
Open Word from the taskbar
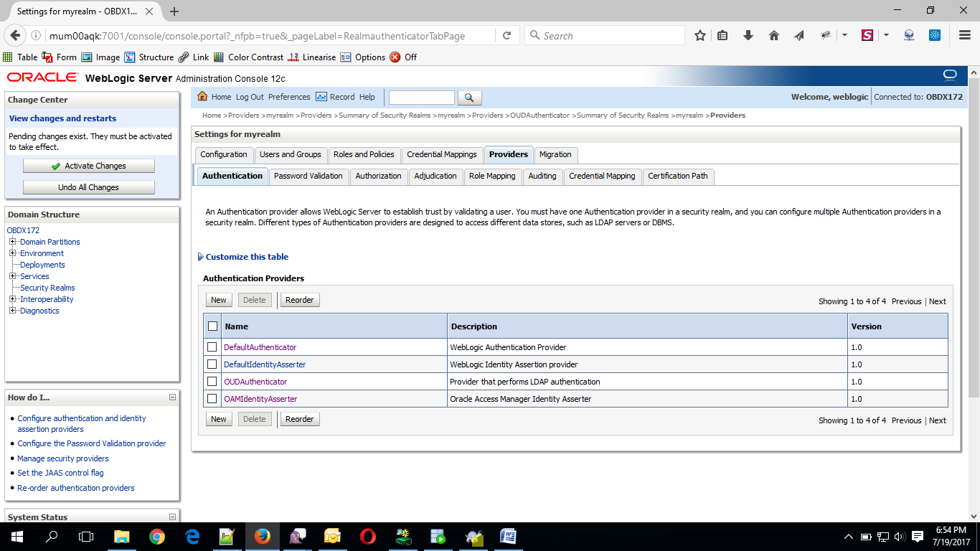pos(508,536)
